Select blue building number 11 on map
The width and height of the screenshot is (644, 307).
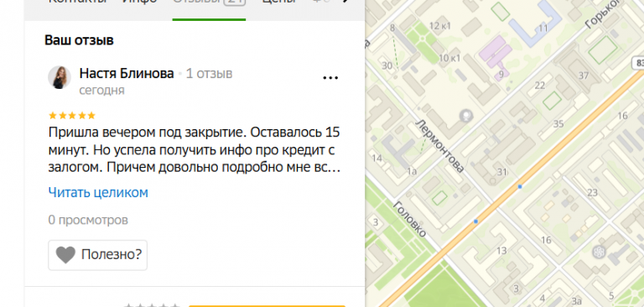coord(543,29)
